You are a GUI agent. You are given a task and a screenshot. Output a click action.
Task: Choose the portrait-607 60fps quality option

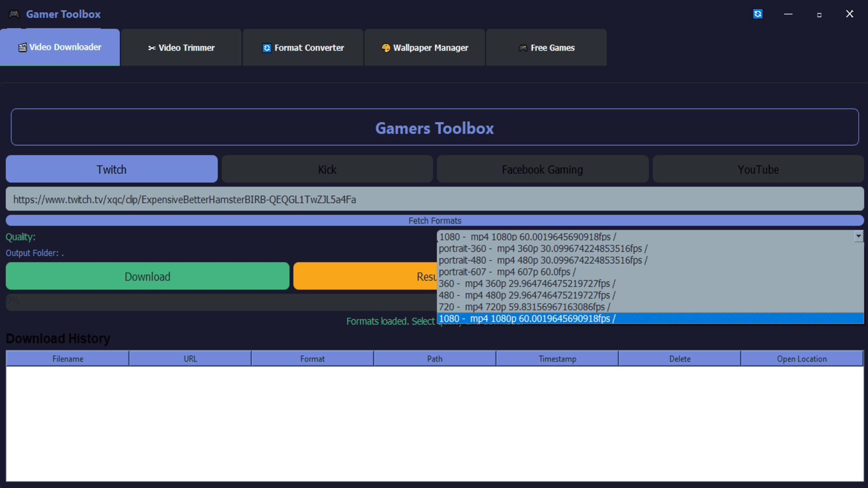507,272
